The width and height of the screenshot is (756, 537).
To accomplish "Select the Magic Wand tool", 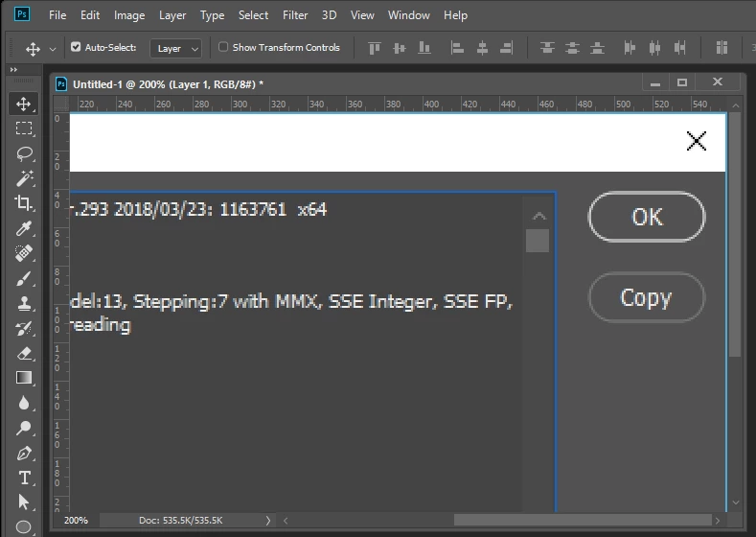I will (24, 178).
